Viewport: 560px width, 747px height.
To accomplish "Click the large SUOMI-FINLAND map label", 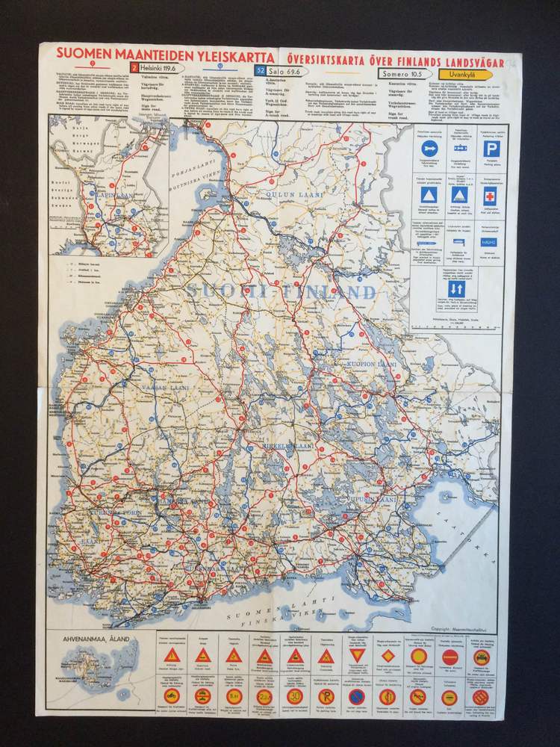I will pyautogui.click(x=281, y=291).
